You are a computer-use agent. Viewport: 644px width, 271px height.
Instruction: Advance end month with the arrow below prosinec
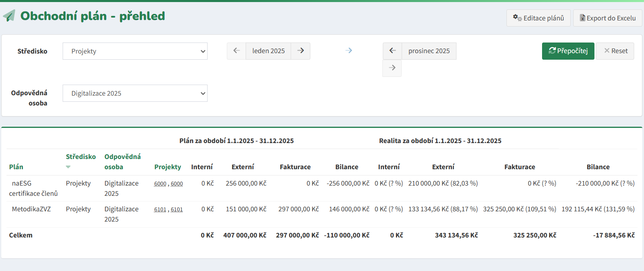point(392,68)
